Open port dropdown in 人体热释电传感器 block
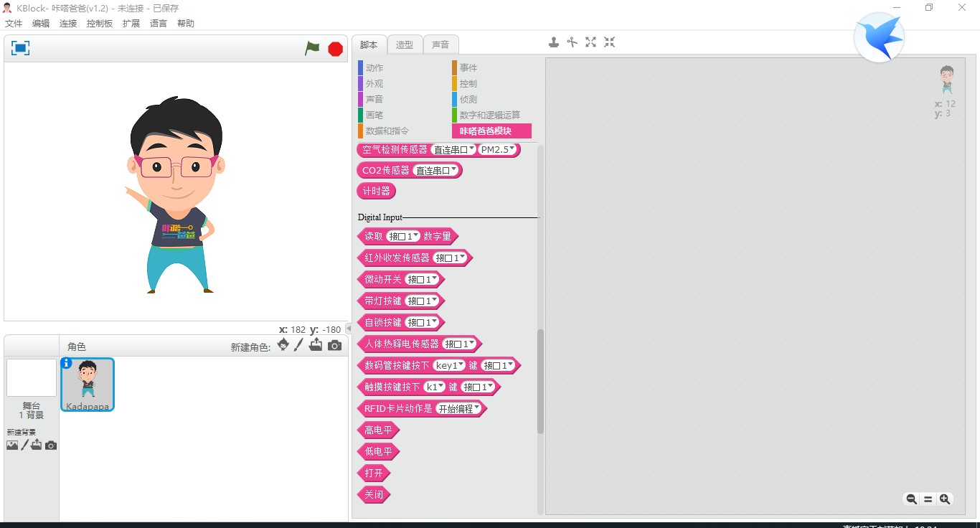Screen dimensions: 980x528 [460, 344]
